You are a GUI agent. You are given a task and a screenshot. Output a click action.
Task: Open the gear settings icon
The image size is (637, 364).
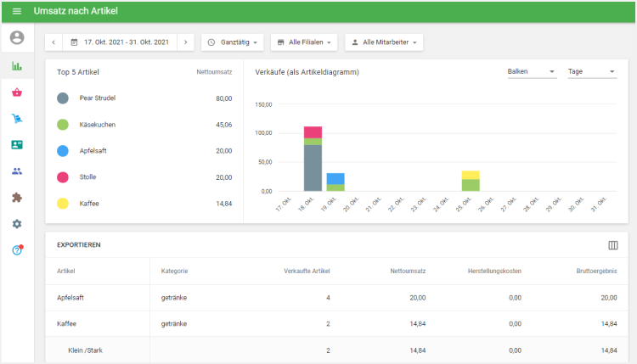coord(17,224)
